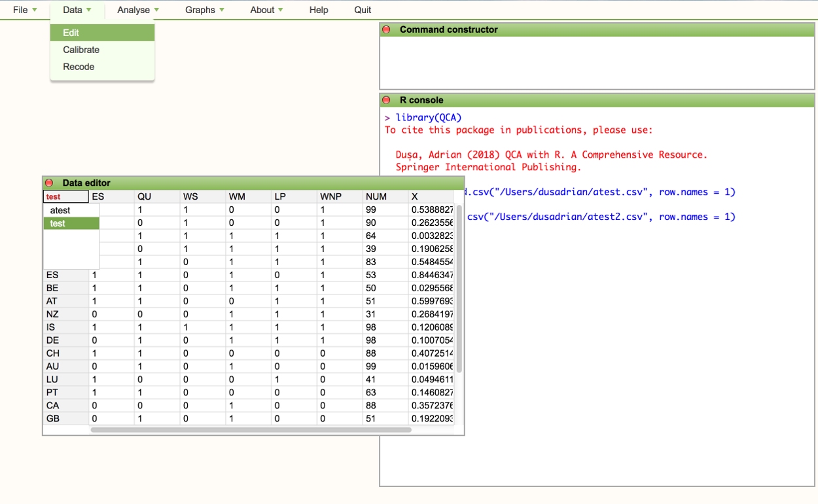Click the vertical scrollbar in Data editor
The width and height of the screenshot is (818, 504).
tap(459, 288)
